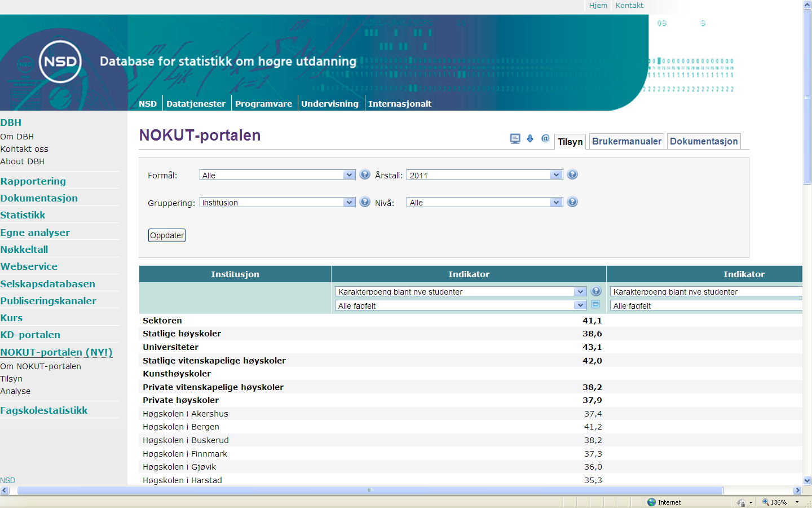Open the Kontakt oss sidebar link
Image resolution: width=812 pixels, height=508 pixels.
[24, 149]
